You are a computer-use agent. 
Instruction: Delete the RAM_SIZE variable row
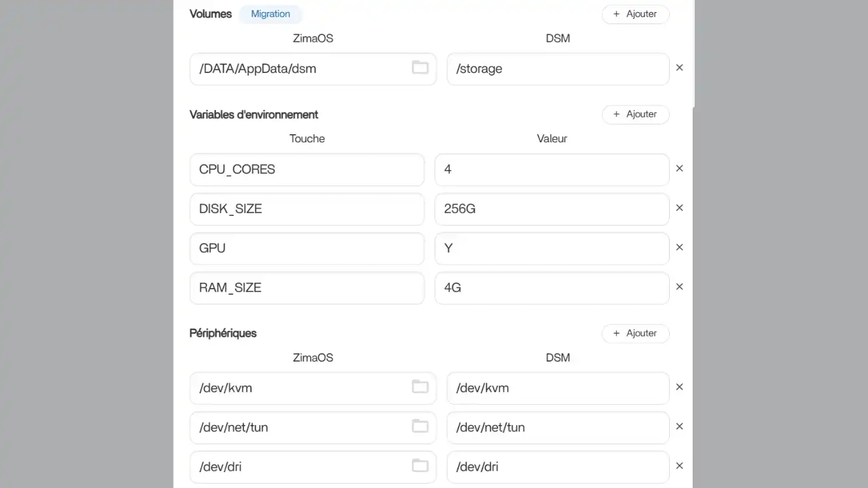click(x=679, y=287)
